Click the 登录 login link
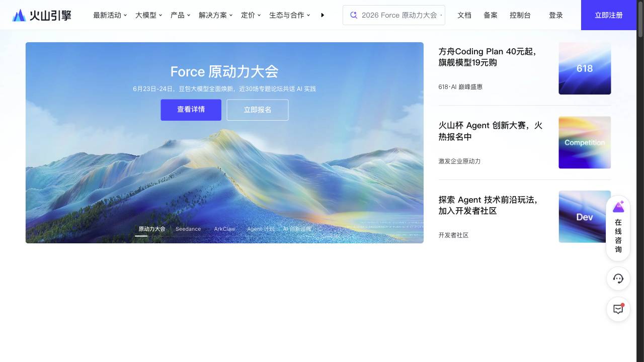 [x=556, y=15]
